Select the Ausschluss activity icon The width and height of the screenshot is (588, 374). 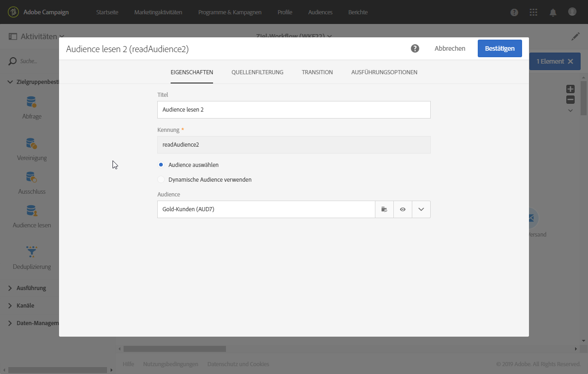[31, 177]
